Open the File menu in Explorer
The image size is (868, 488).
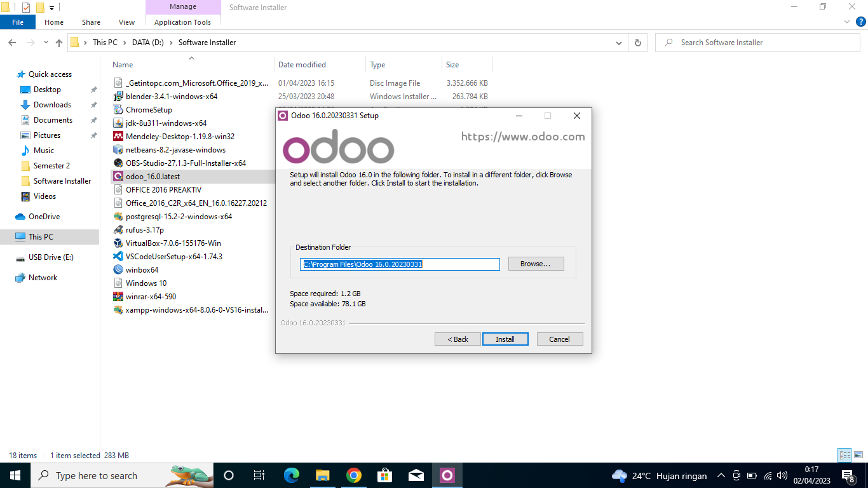18,22
